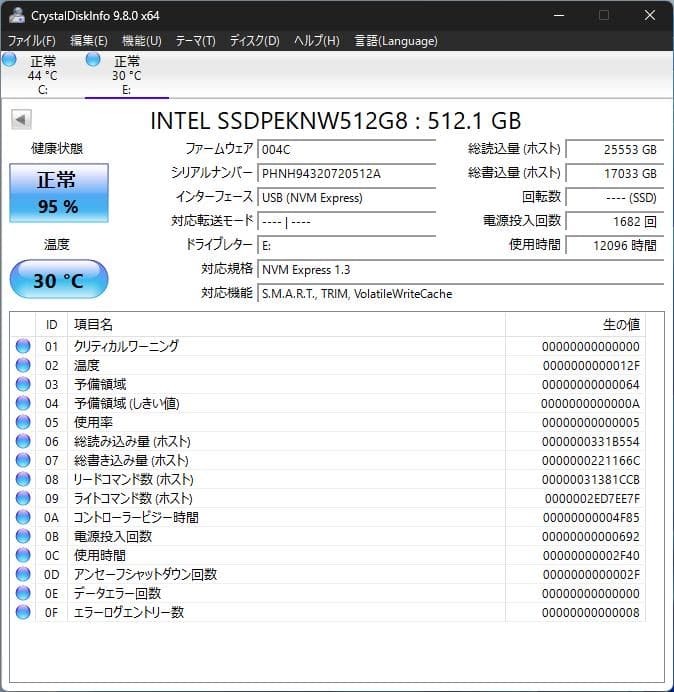Click the INTEL SSDPEKNW512G8 disk title
The width and height of the screenshot is (674, 692).
coord(335,120)
